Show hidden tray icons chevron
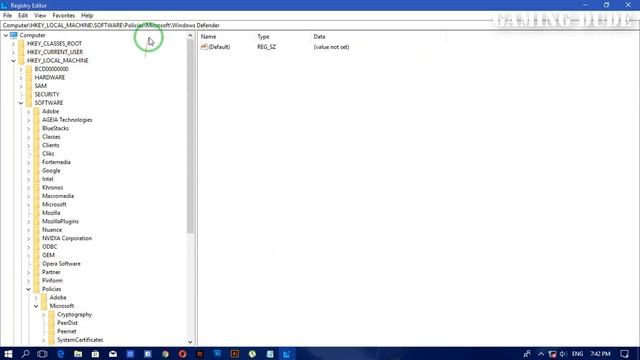Image resolution: width=640 pixels, height=360 pixels. click(x=541, y=354)
